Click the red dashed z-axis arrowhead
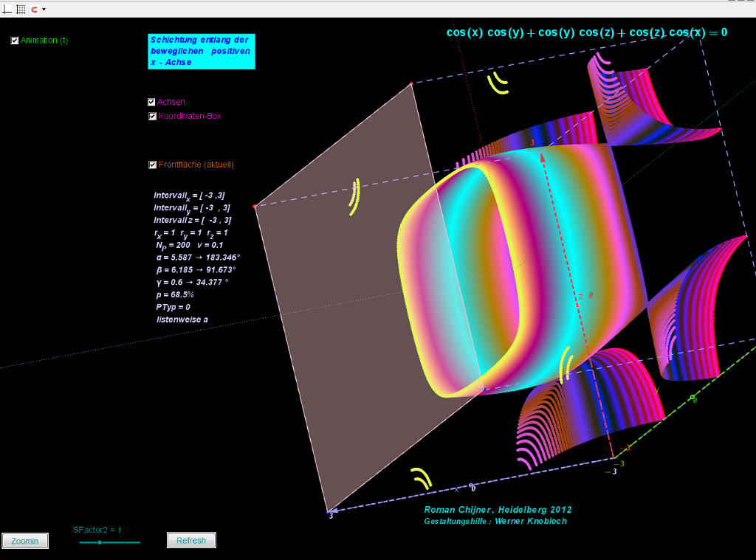 tap(543, 156)
